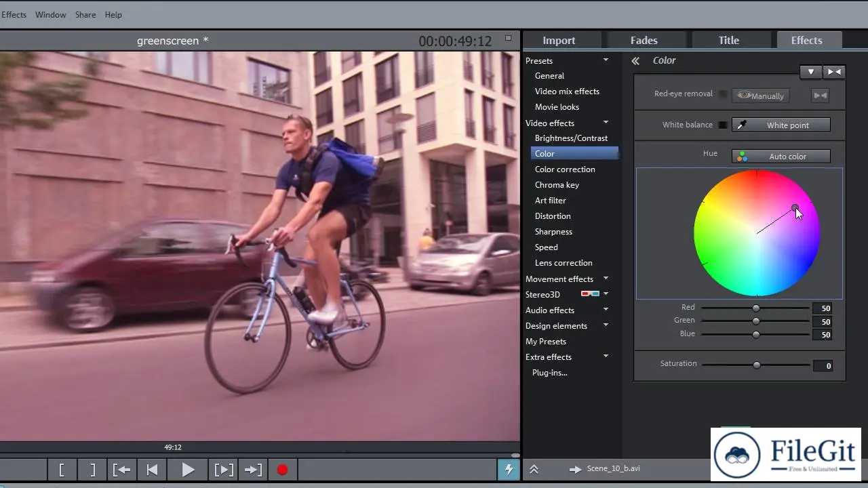This screenshot has height=488, width=868.
Task: Open the Help menu
Action: (x=113, y=14)
